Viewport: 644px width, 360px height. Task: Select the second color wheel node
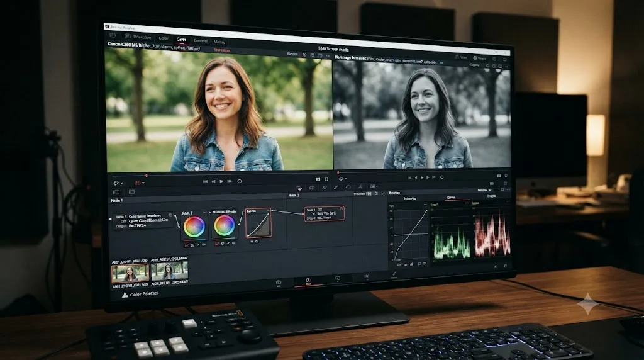click(225, 225)
